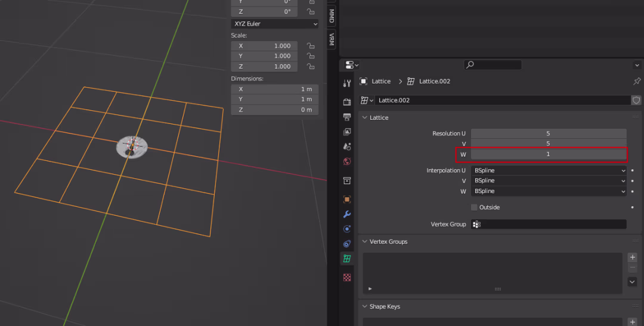The image size is (644, 326).
Task: Enable the Outside checkbox
Action: point(474,207)
